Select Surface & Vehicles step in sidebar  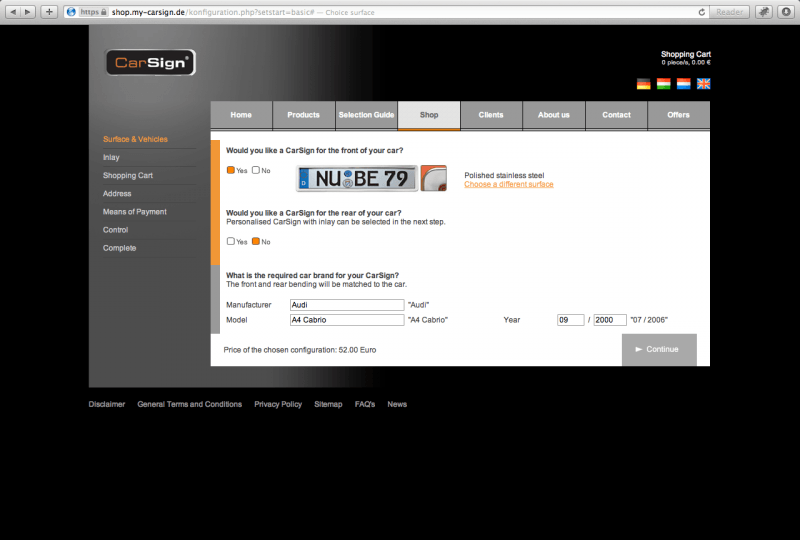point(135,139)
